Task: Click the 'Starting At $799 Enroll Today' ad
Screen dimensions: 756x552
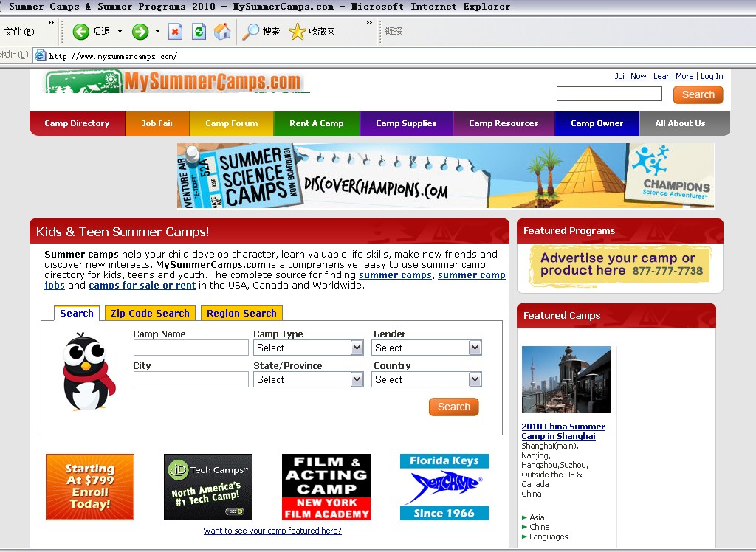Action: click(90, 487)
